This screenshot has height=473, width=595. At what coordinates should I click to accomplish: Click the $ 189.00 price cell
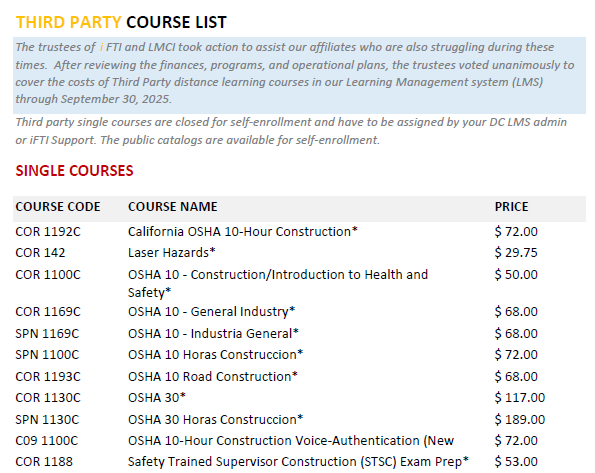(x=520, y=419)
